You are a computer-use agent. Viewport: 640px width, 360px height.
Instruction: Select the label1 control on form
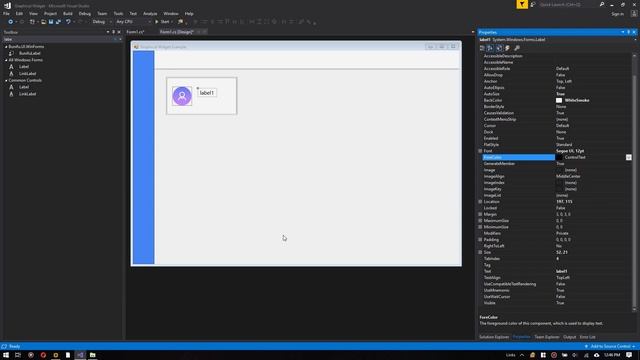click(x=207, y=93)
